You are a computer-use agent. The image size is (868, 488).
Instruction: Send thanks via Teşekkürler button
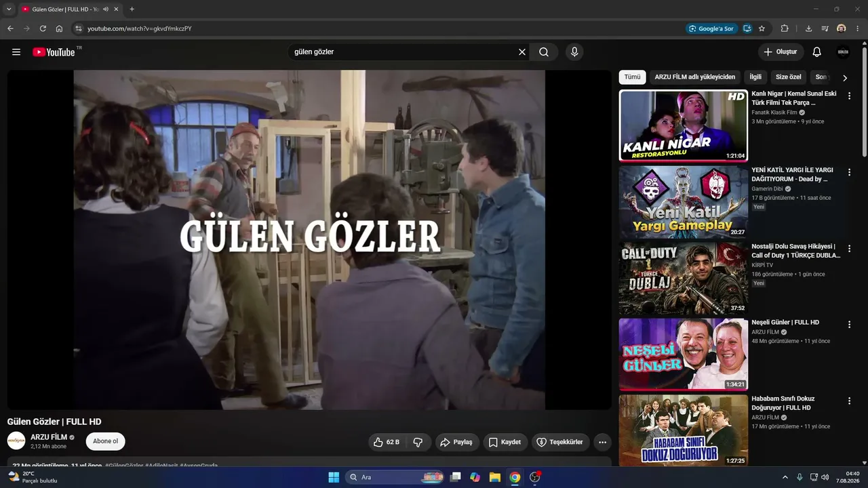[561, 442]
